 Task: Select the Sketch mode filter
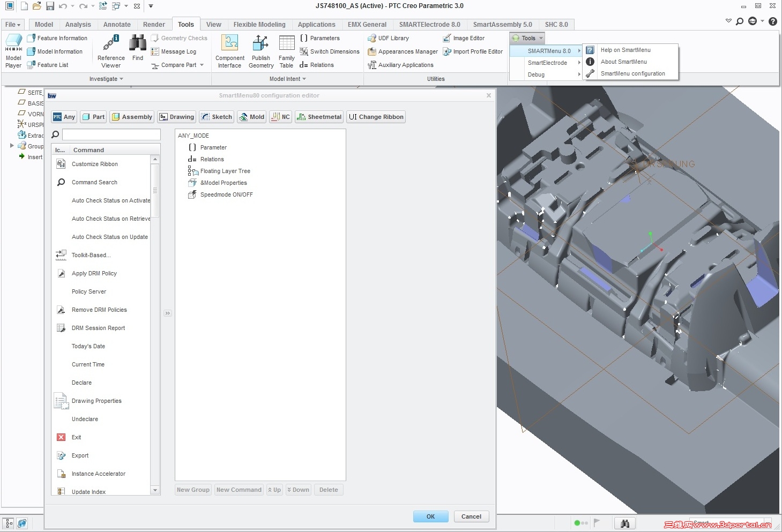(217, 117)
